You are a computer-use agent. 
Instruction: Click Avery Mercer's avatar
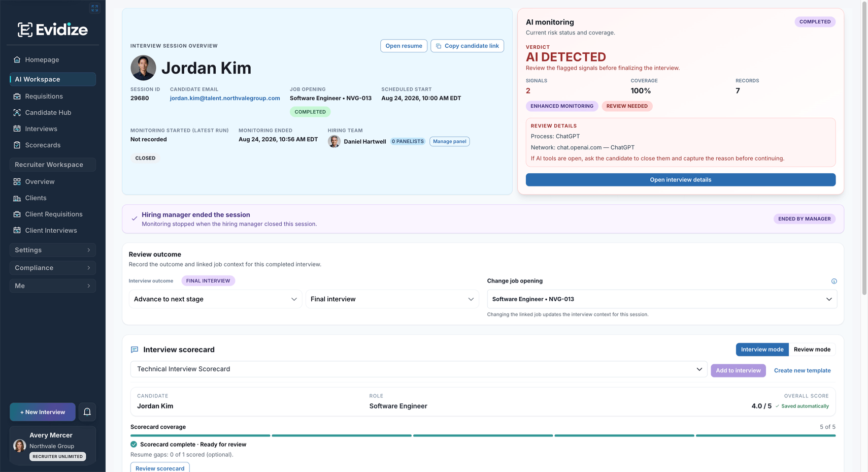(20, 446)
